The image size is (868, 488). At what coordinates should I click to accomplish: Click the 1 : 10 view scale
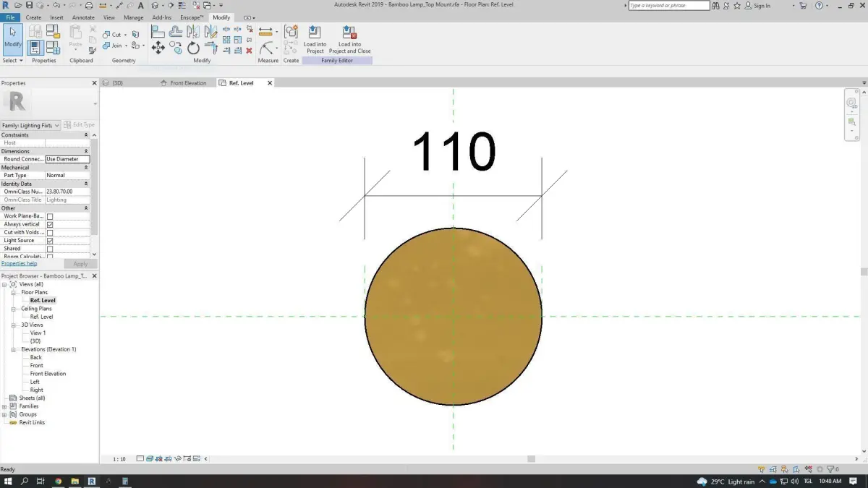tap(119, 459)
